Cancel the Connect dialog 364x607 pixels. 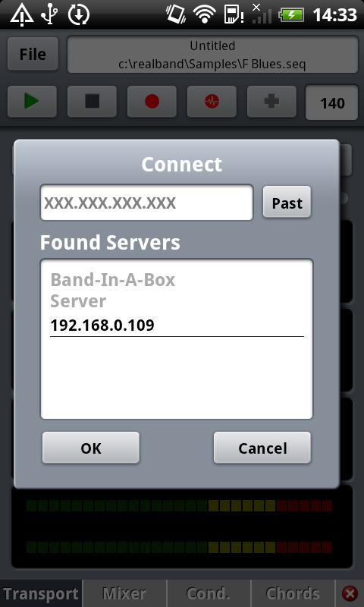[x=262, y=448]
